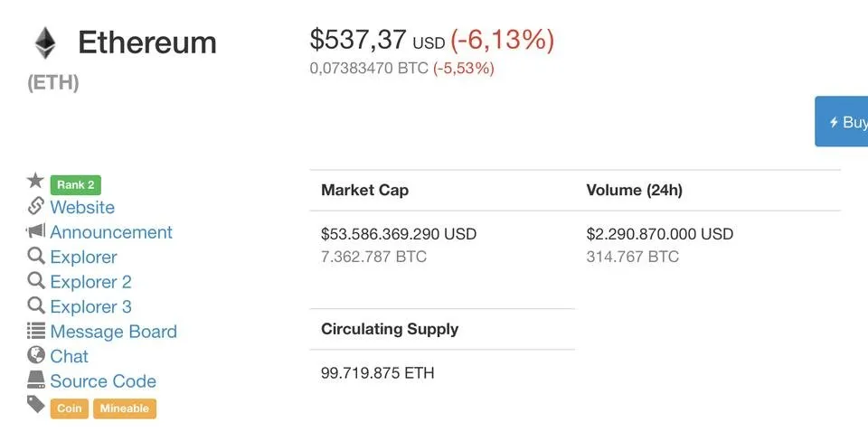
Task: Open the Explorer 2 link
Action: tap(90, 282)
